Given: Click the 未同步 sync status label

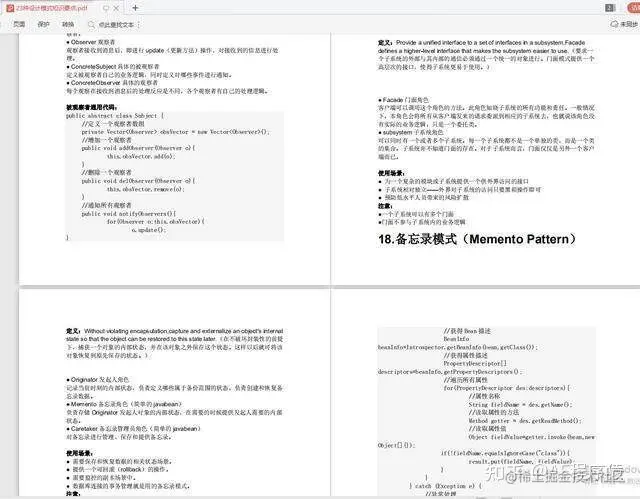Looking at the screenshot, I should 629,25.
